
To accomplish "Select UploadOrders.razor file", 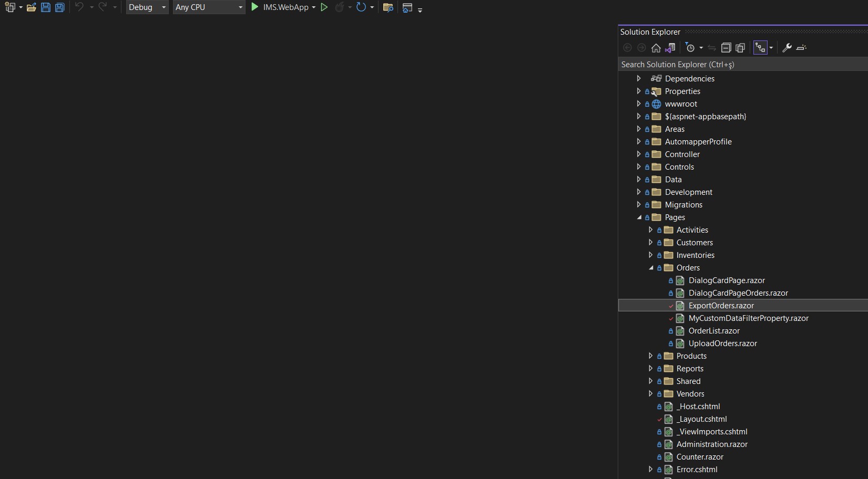I will click(723, 343).
